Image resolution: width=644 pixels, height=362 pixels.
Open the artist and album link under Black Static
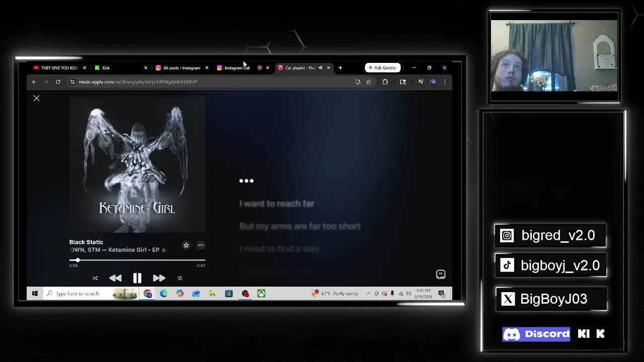118,250
